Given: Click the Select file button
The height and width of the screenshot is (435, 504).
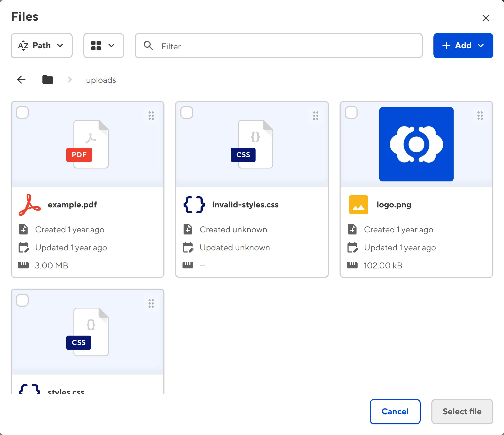Looking at the screenshot, I should (x=462, y=411).
